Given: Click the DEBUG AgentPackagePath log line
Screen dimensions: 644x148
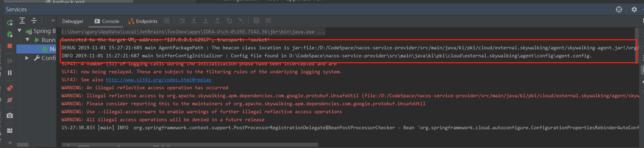Looking at the screenshot, I should 350,48.
